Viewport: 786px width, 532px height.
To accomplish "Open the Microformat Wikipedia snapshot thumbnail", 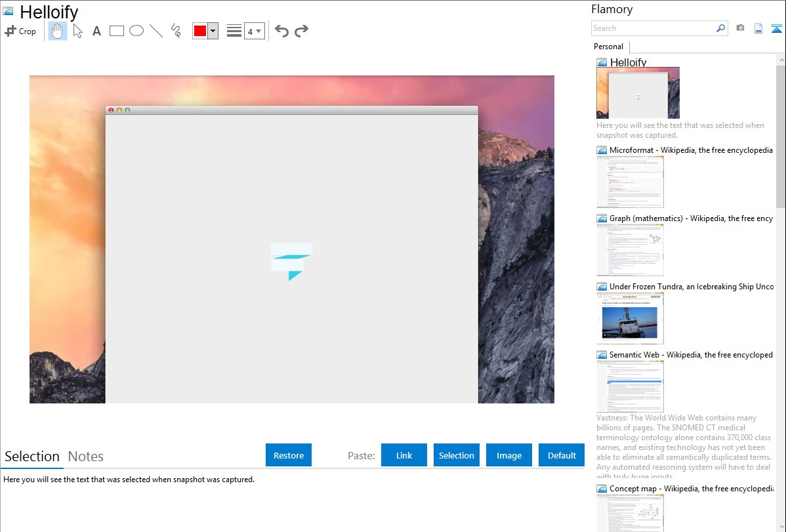I will pos(630,182).
